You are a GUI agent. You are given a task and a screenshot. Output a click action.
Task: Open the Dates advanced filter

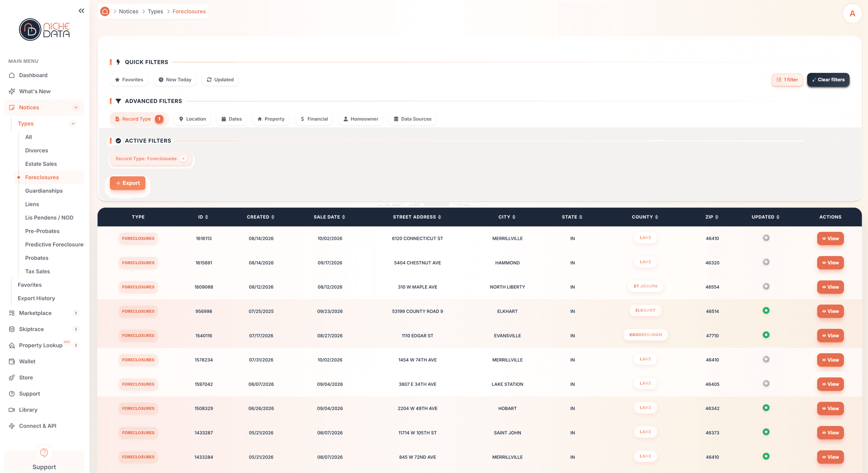coord(231,119)
